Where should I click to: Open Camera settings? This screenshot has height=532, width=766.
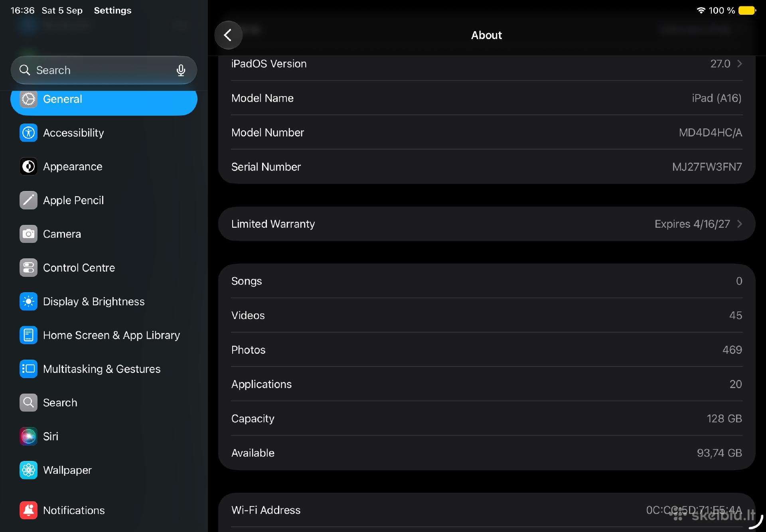104,234
